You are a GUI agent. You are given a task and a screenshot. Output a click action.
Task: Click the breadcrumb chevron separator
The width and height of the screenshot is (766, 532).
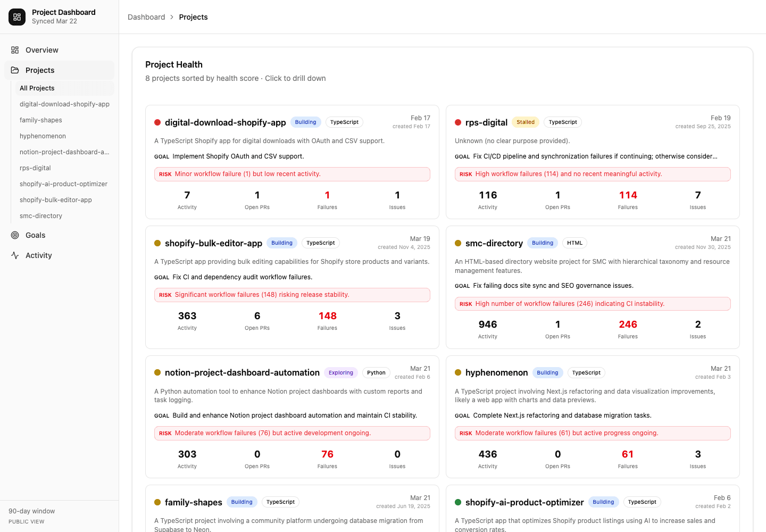172,17
